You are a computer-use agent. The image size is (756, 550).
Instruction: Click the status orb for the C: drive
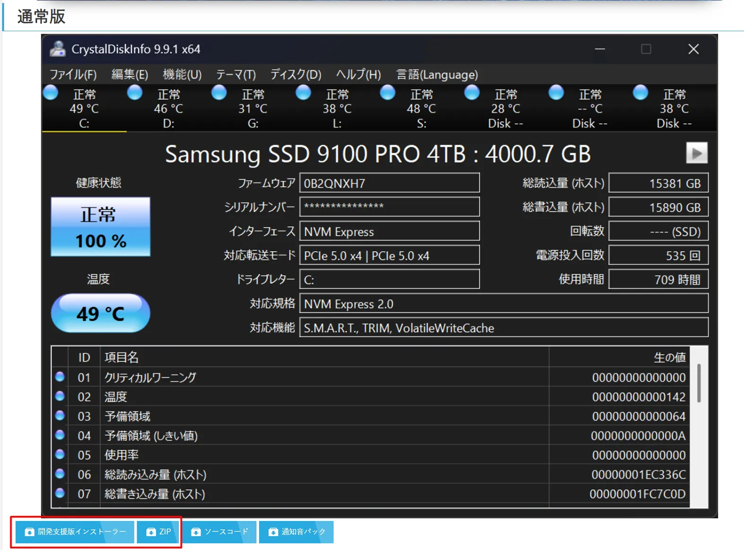[x=51, y=93]
